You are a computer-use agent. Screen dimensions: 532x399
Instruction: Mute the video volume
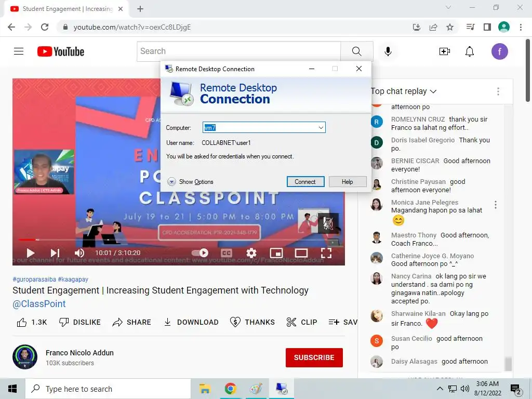[x=79, y=253]
